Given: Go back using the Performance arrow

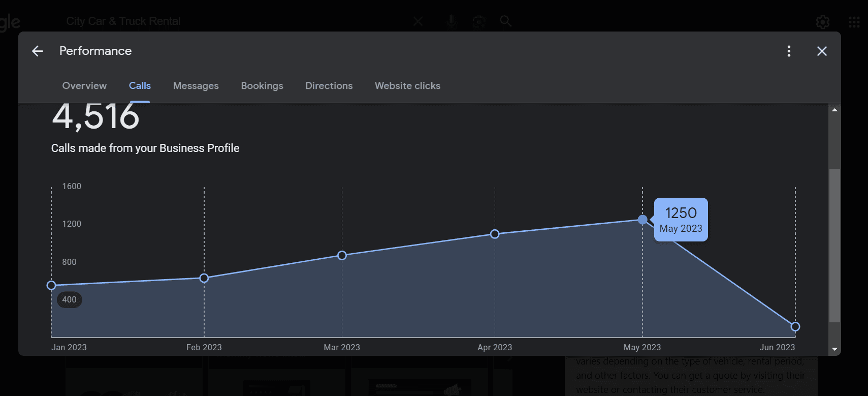Looking at the screenshot, I should click(x=38, y=51).
